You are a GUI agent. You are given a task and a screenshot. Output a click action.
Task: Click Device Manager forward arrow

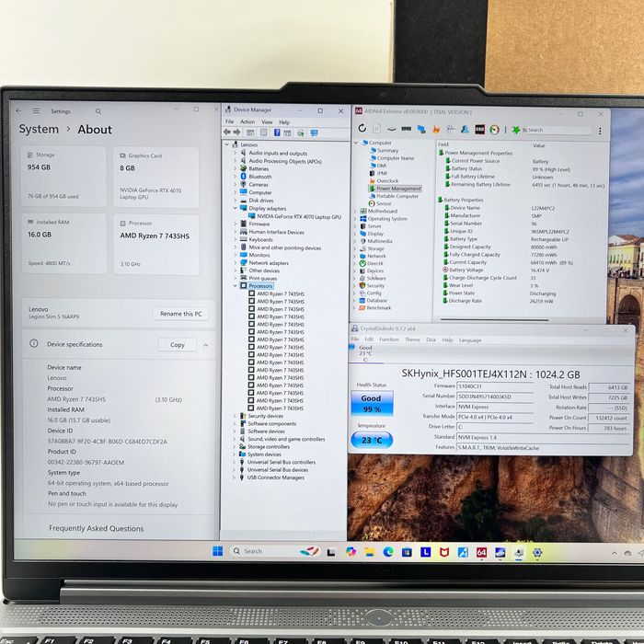click(x=237, y=132)
